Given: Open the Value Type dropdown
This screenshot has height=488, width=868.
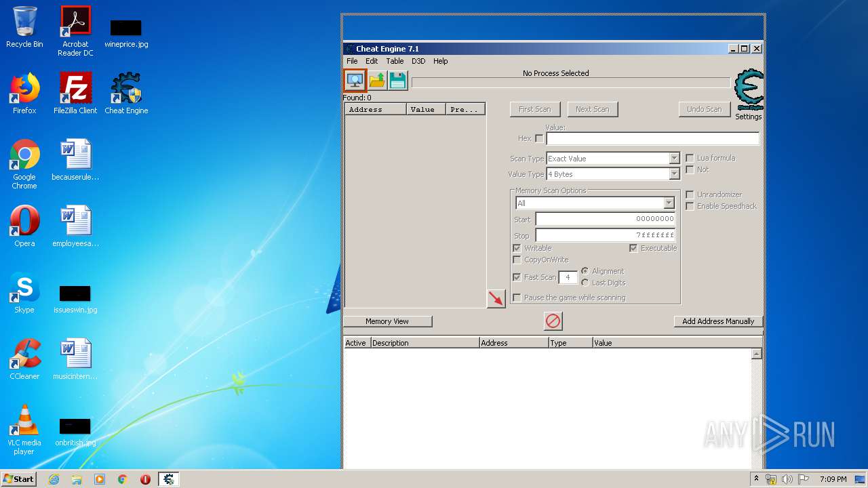Looking at the screenshot, I should (613, 174).
